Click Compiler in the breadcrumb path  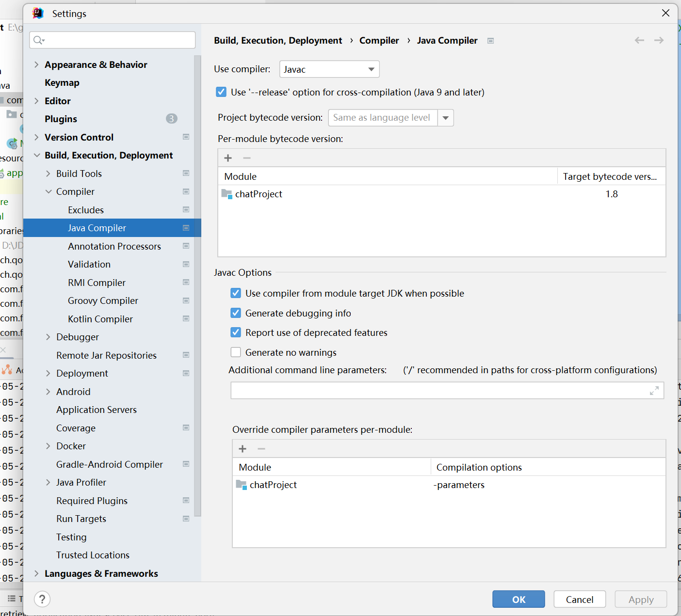pos(379,41)
